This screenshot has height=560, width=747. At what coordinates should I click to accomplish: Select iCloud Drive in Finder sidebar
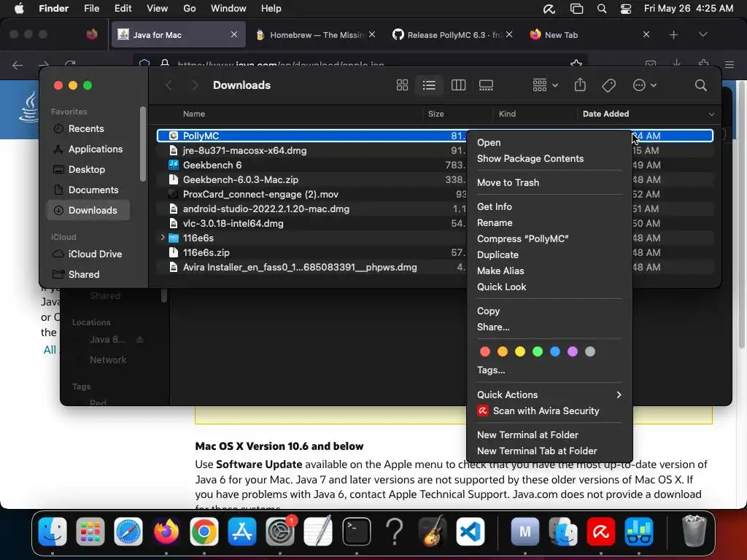95,254
